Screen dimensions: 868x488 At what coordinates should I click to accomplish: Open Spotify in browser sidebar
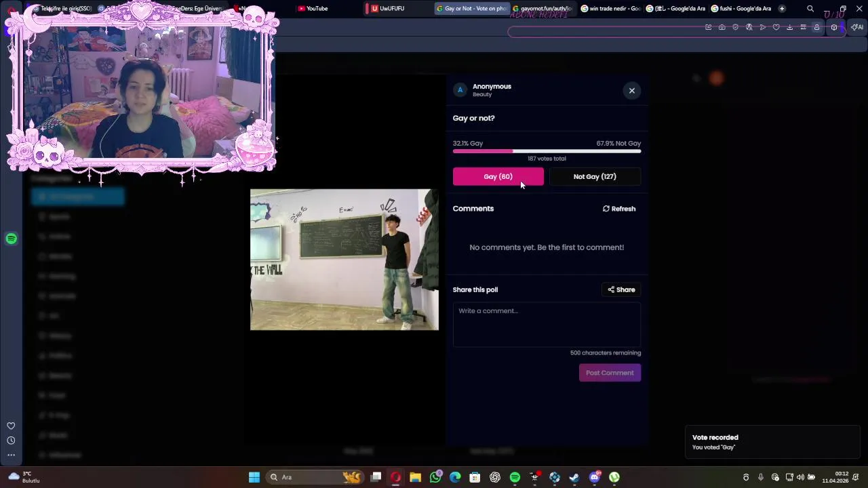pyautogui.click(x=11, y=239)
